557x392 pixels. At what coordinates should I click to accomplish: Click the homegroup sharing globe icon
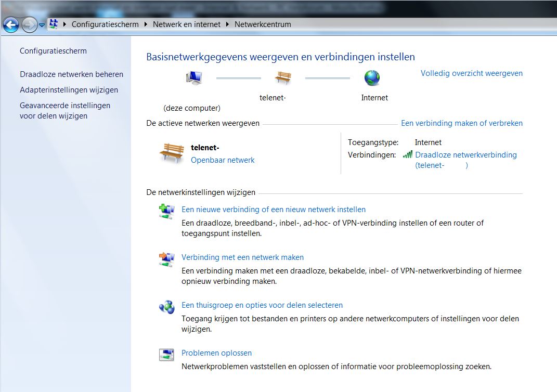point(166,307)
